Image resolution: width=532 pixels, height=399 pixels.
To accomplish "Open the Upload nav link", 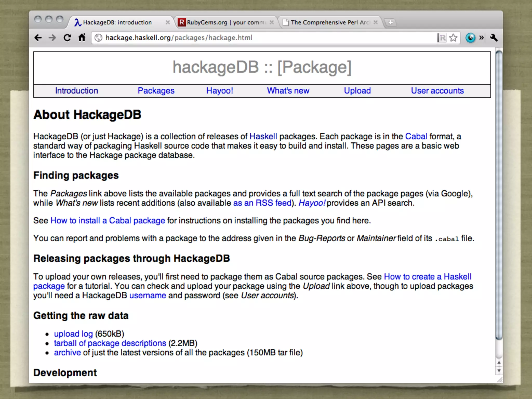I will [357, 91].
